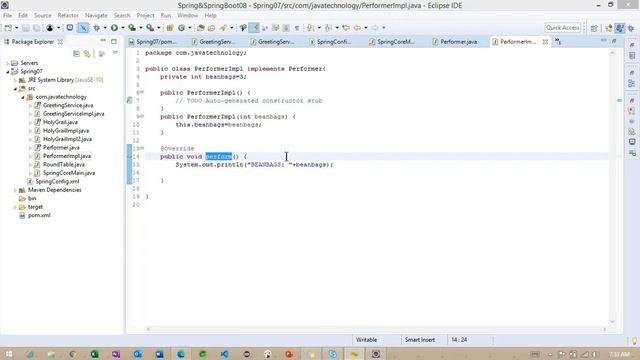The width and height of the screenshot is (640, 360).
Task: Select GreetingServiceImpl.java in Package Explorer
Action: [x=73, y=114]
